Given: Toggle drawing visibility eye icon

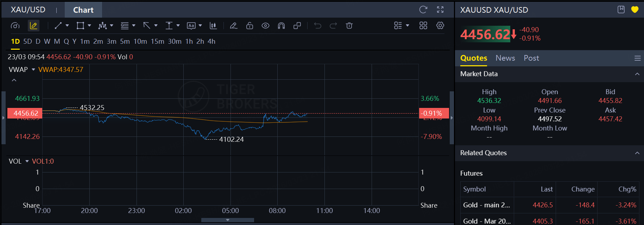Looking at the screenshot, I should 265,25.
